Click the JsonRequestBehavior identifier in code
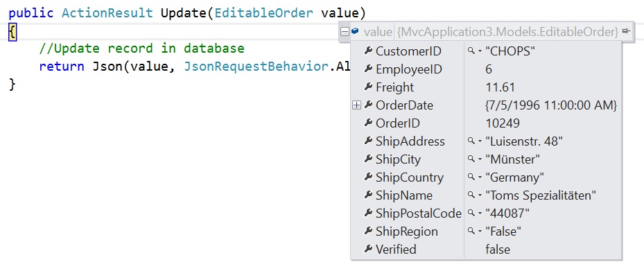The image size is (644, 271). 256,67
